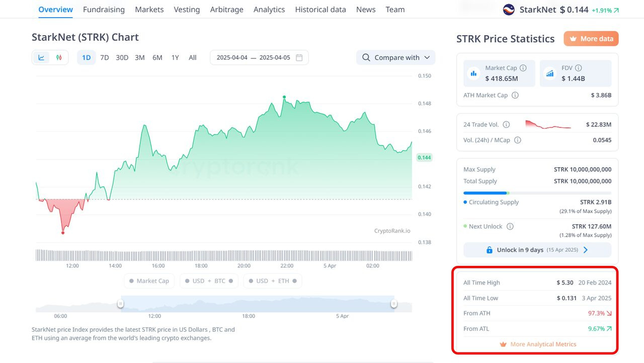Click info icon next to ATH Market Cap

515,95
